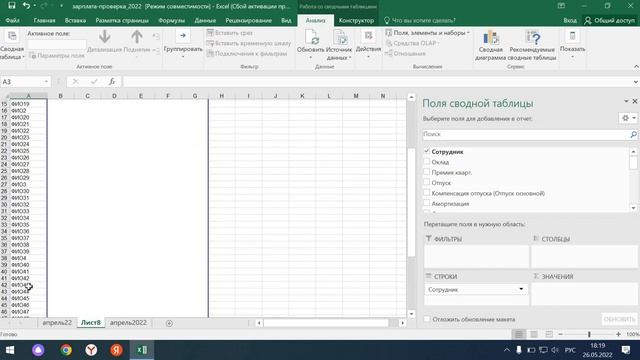Switch to the Главная tab
The height and width of the screenshot is (360, 640).
44,20
